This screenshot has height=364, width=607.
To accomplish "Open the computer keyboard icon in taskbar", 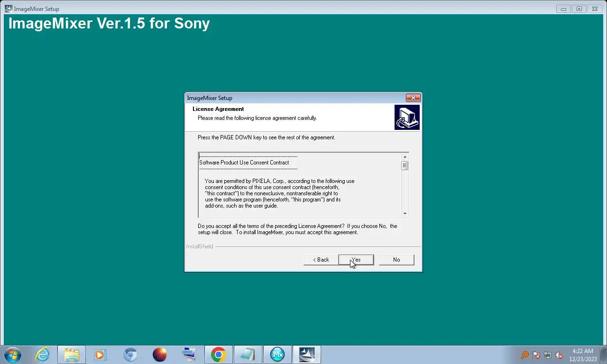I will [189, 355].
